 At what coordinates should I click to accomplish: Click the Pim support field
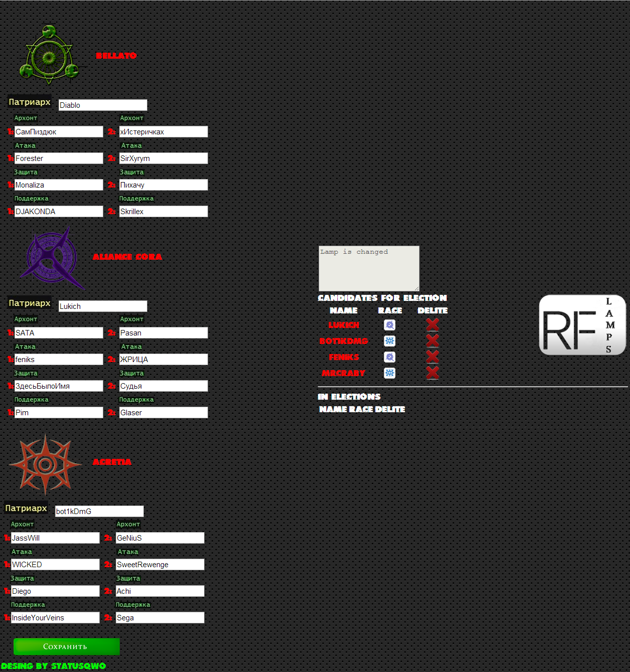click(x=59, y=412)
